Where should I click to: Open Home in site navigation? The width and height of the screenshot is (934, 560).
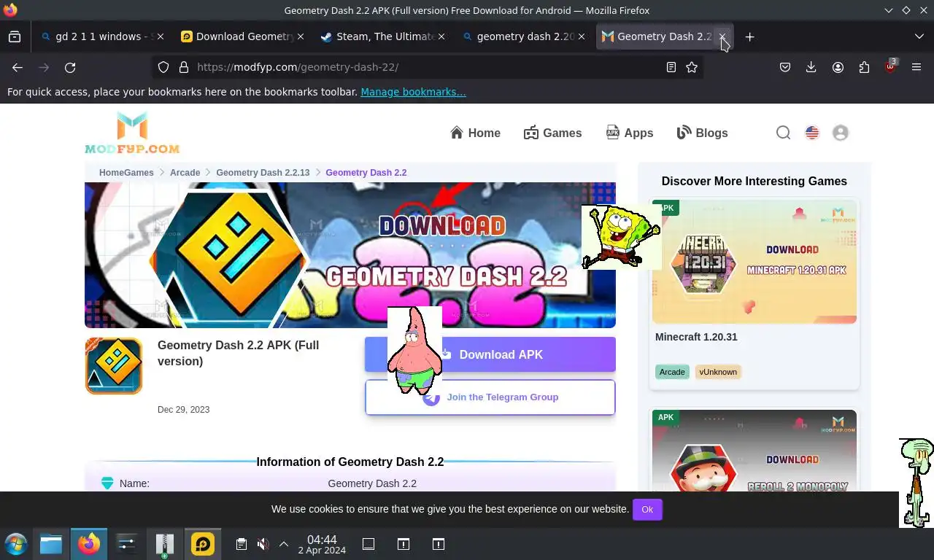(475, 133)
